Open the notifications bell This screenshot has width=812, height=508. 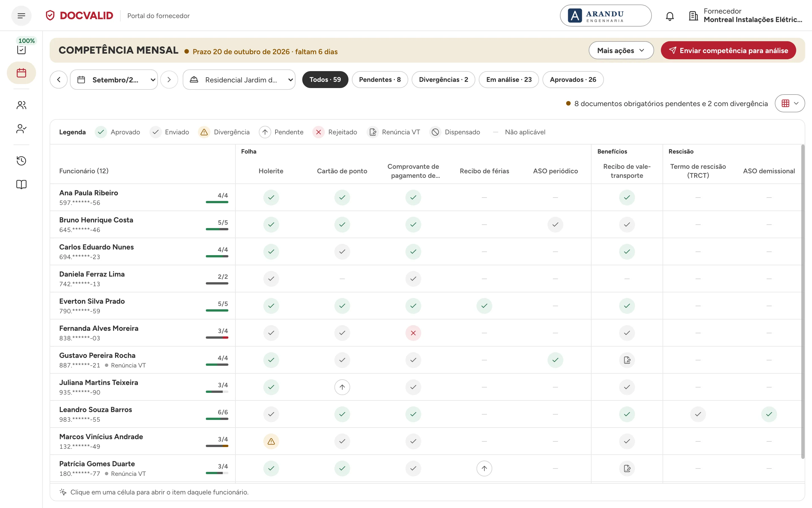click(670, 16)
